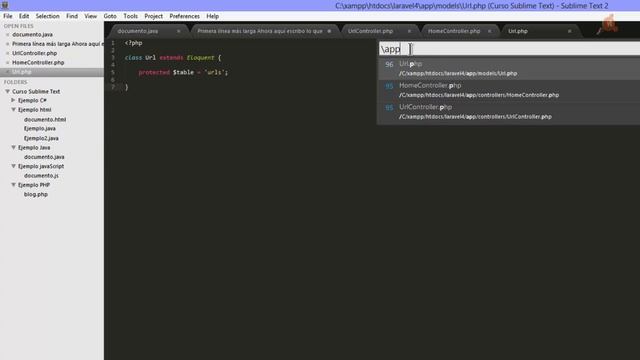640x360 pixels.
Task: Close the Url.php tab
Action: click(x=569, y=31)
